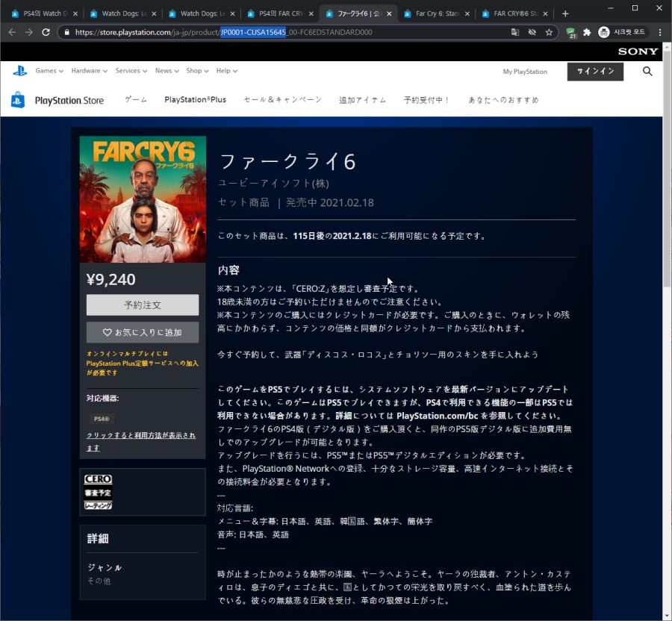Open the extensions puzzle piece icon
This screenshot has height=621, width=672.
tap(587, 32)
